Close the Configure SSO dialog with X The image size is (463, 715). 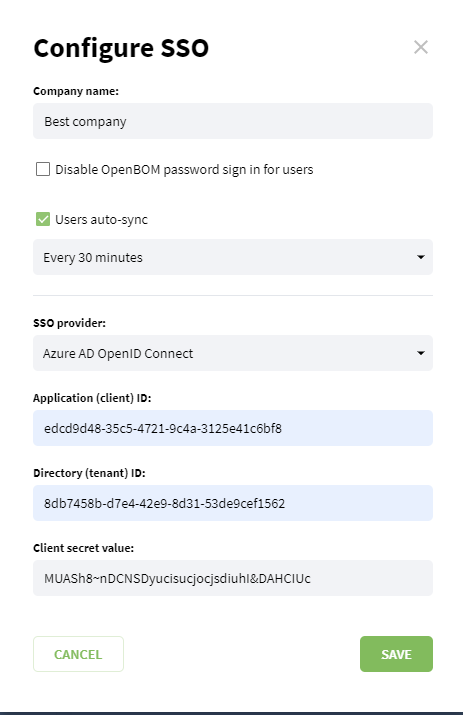(421, 47)
